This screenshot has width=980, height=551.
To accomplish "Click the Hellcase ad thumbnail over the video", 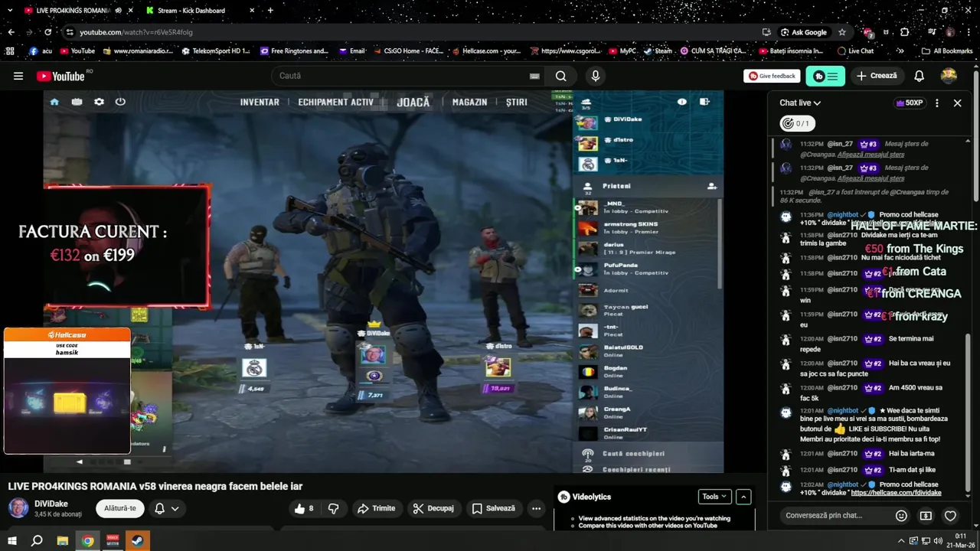I will 67,390.
